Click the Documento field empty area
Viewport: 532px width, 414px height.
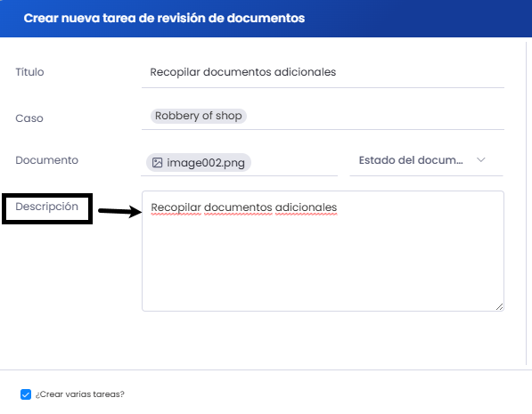coord(294,162)
